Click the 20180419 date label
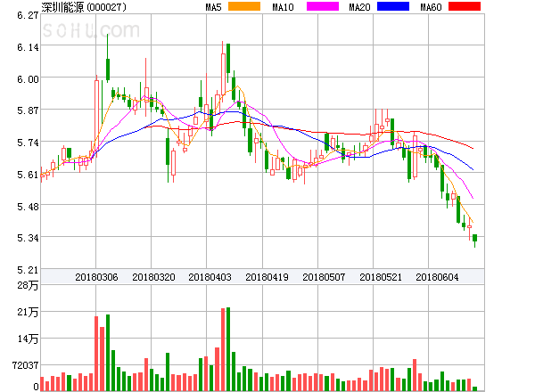The width and height of the screenshot is (535, 392). coord(267,277)
